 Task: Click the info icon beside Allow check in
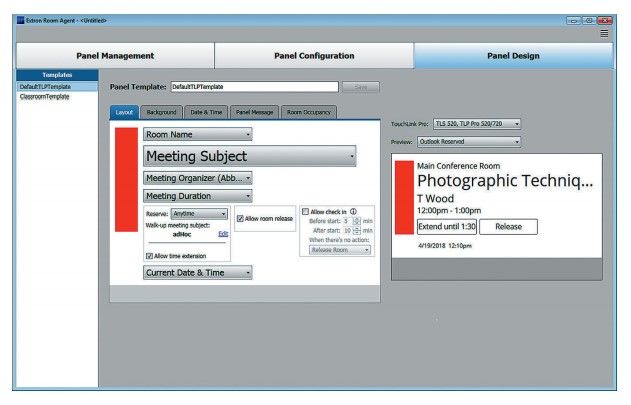click(x=353, y=211)
